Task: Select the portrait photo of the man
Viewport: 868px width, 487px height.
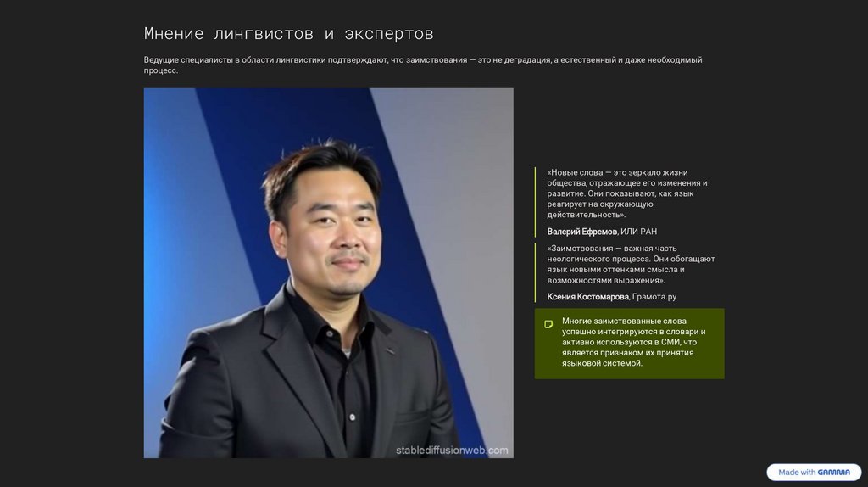Action: coord(328,272)
